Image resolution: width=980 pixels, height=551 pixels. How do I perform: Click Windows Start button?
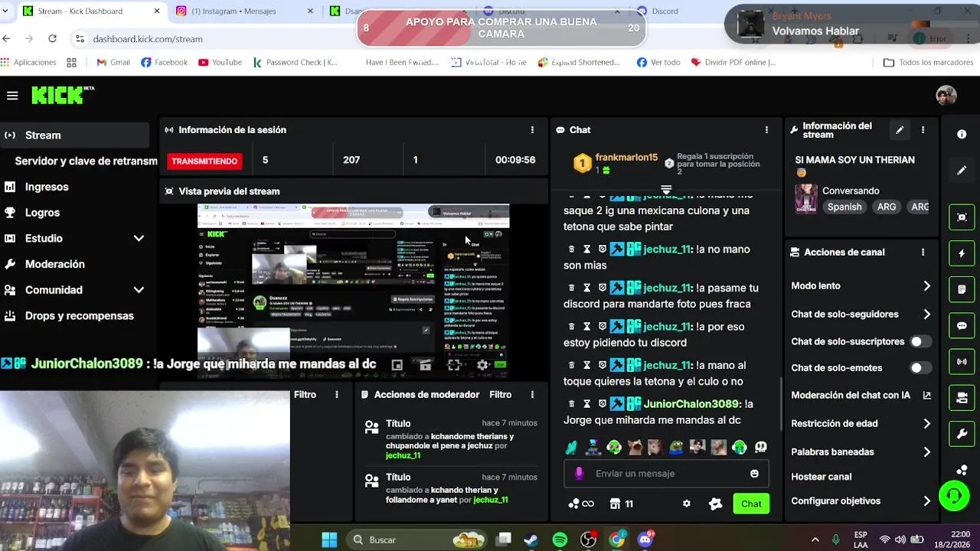(329, 540)
